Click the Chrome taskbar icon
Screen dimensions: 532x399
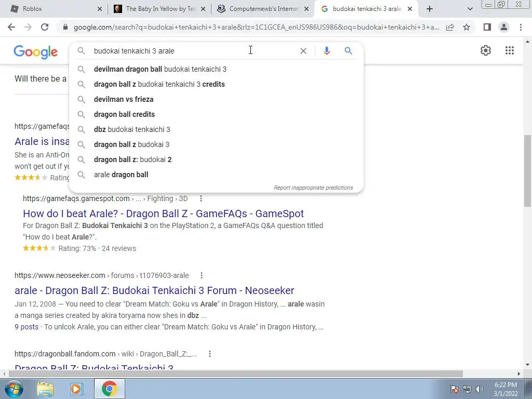(x=109, y=389)
